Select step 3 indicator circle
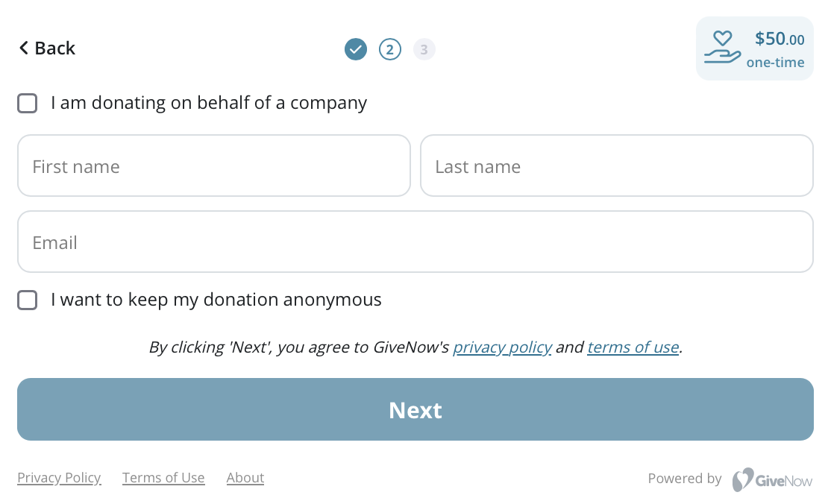The height and width of the screenshot is (504, 828). [x=424, y=49]
